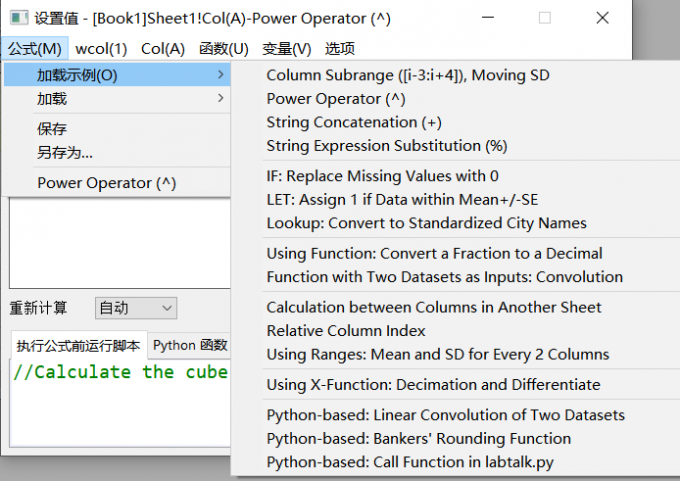The height and width of the screenshot is (481, 680).
Task: Click the Origin app icon in title bar
Action: click(19, 18)
